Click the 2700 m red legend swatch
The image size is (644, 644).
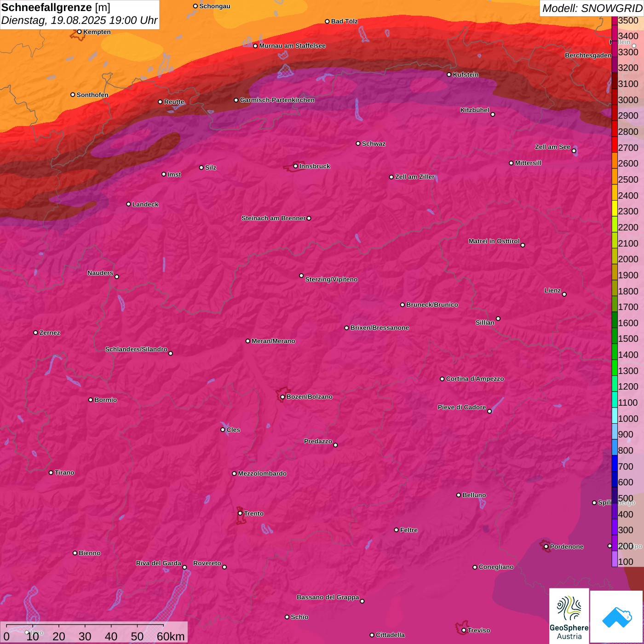[615, 144]
